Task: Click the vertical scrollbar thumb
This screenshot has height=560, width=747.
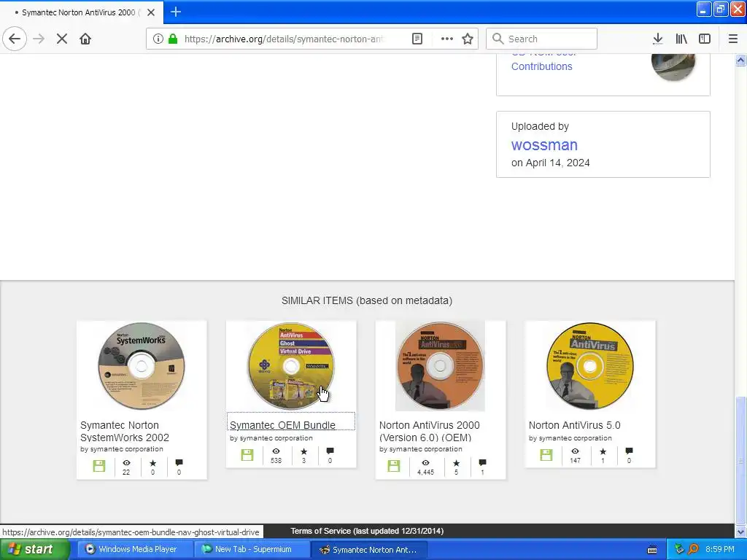Action: pos(740,461)
